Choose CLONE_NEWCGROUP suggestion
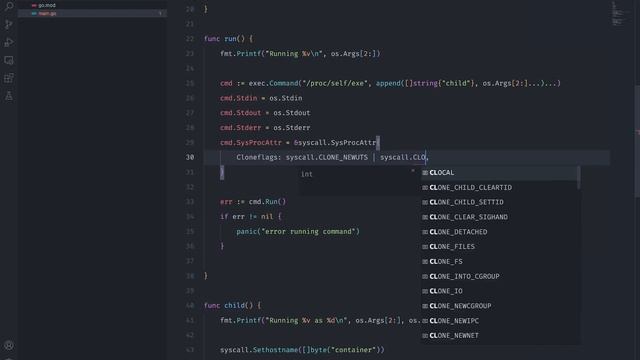Viewport: 640px width, 360px height. click(499, 306)
